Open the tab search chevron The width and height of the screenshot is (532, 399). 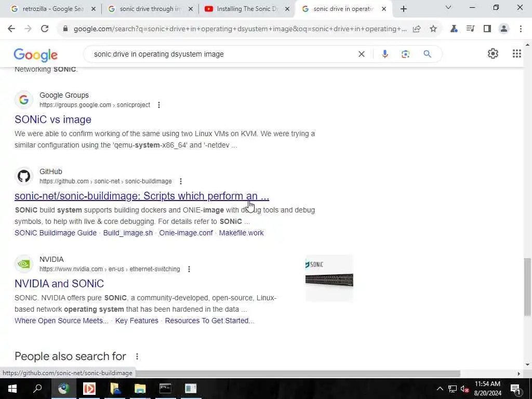(x=448, y=7)
